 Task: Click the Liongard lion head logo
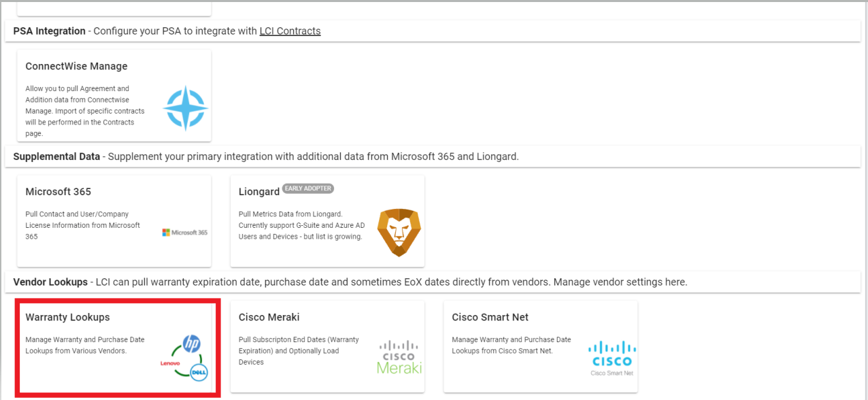click(399, 232)
